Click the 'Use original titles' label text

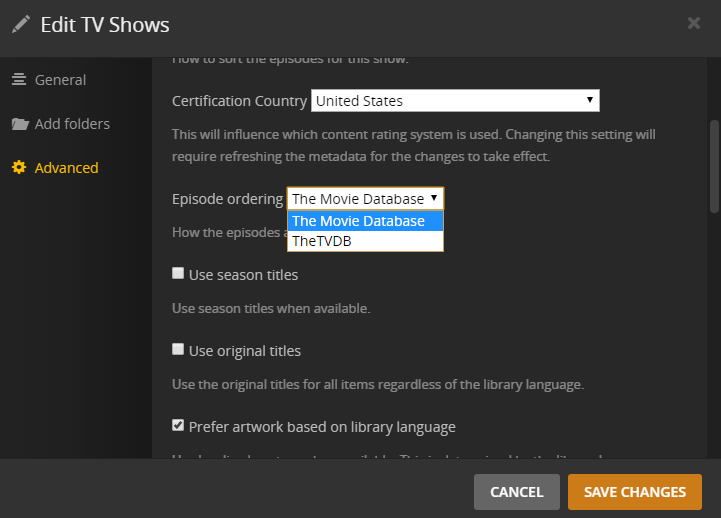(x=245, y=351)
